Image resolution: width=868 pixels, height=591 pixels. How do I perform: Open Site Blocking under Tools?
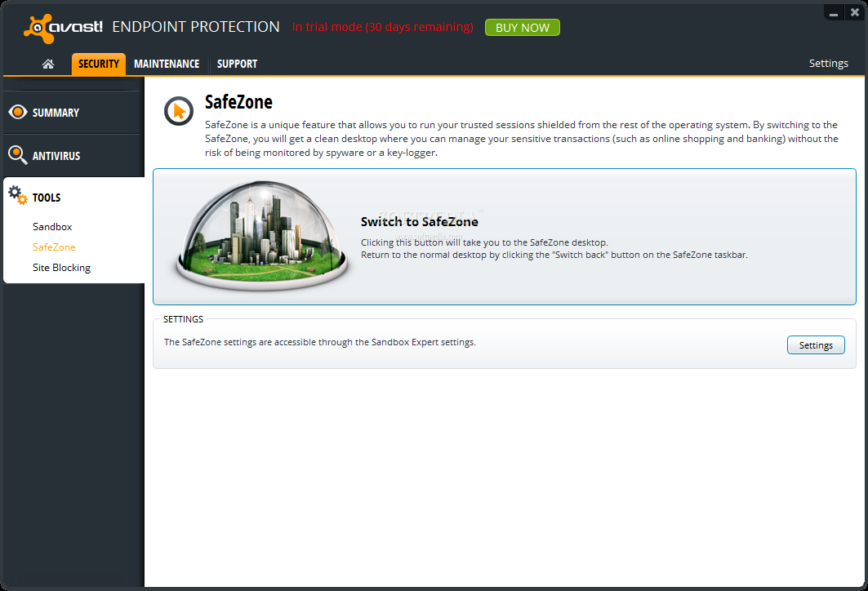pos(61,267)
